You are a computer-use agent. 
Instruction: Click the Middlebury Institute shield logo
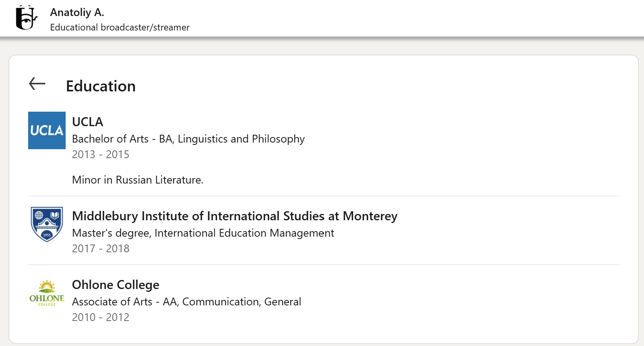coord(47,225)
